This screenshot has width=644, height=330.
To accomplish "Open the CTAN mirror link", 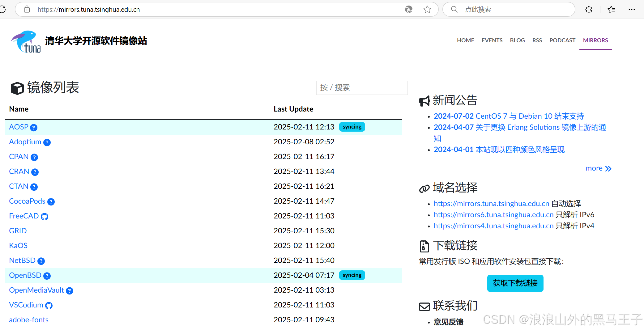I will (x=19, y=186).
